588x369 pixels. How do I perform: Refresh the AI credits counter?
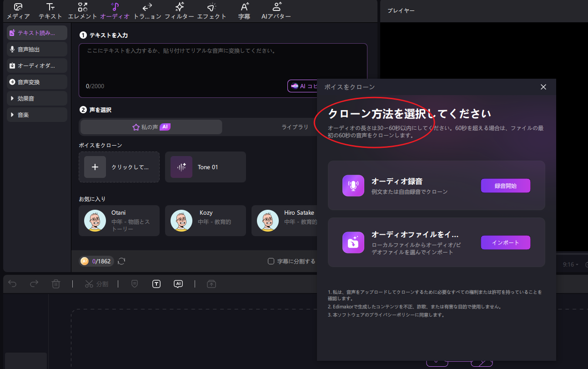121,261
